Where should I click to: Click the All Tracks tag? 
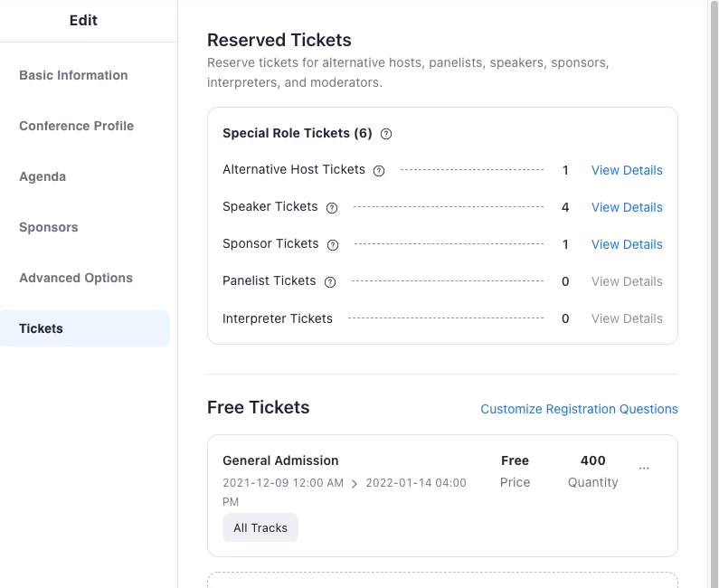point(260,527)
